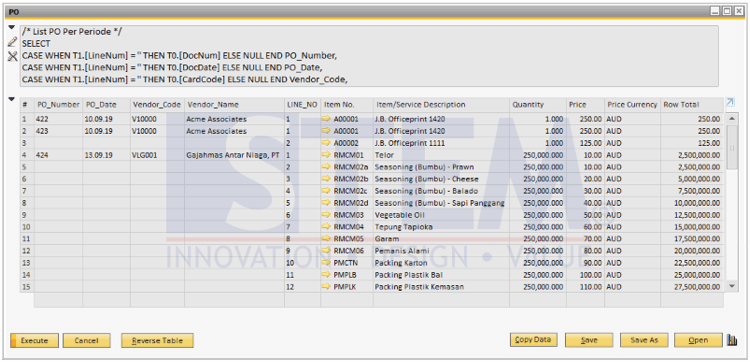Select PO number 424 cell
This screenshot has height=362, width=750.
point(58,155)
